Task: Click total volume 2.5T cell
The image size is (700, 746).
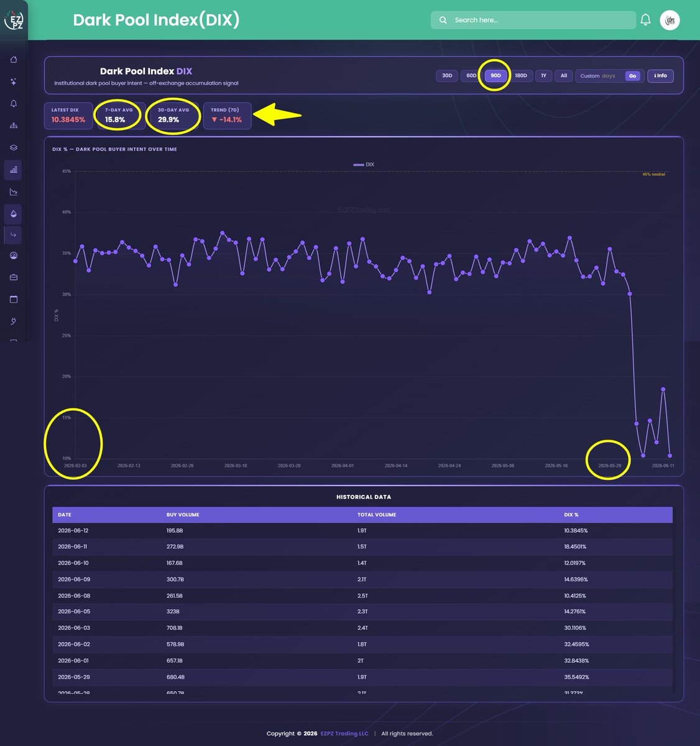Action: [362, 596]
